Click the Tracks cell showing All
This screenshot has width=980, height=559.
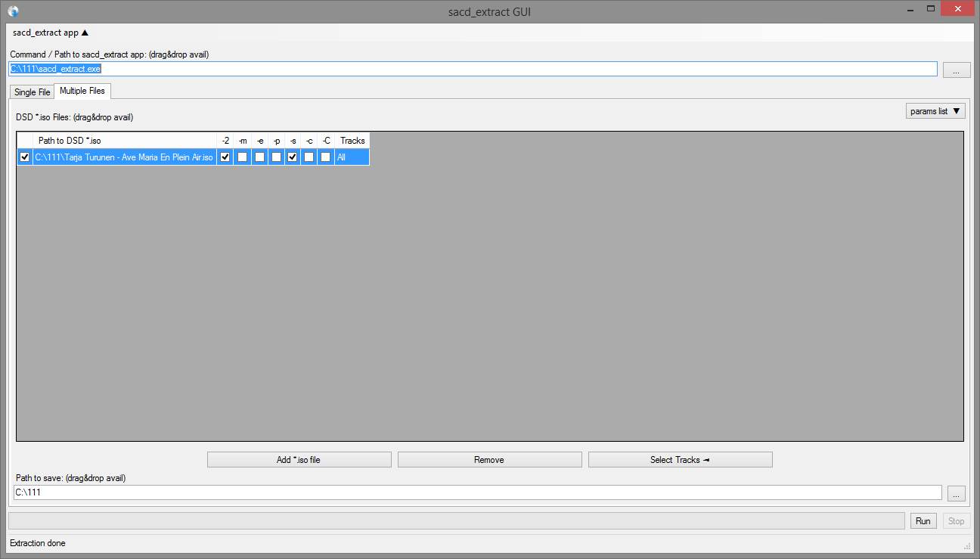pos(352,157)
